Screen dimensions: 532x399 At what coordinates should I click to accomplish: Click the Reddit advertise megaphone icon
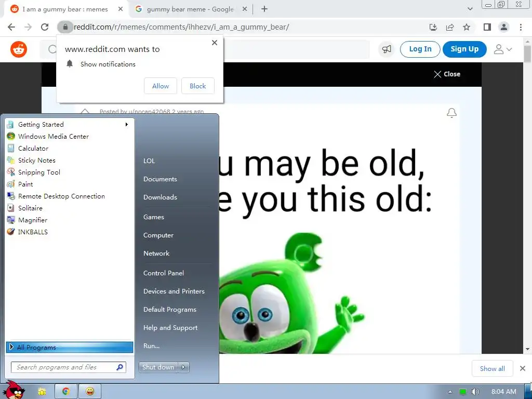tap(387, 49)
